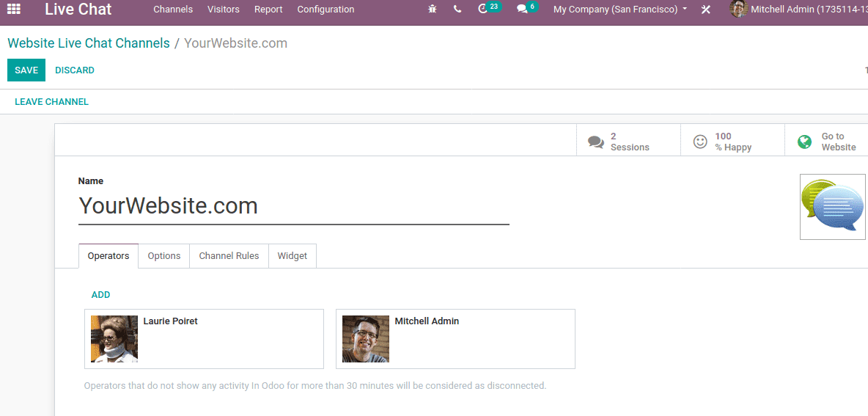Click the debug bug icon
The height and width of the screenshot is (416, 868).
pos(433,10)
